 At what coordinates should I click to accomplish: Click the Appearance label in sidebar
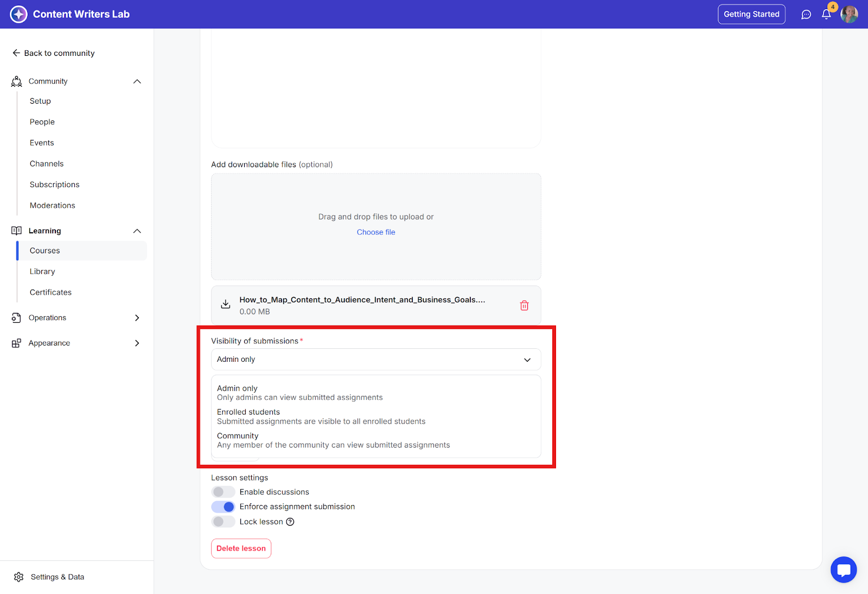pos(49,343)
